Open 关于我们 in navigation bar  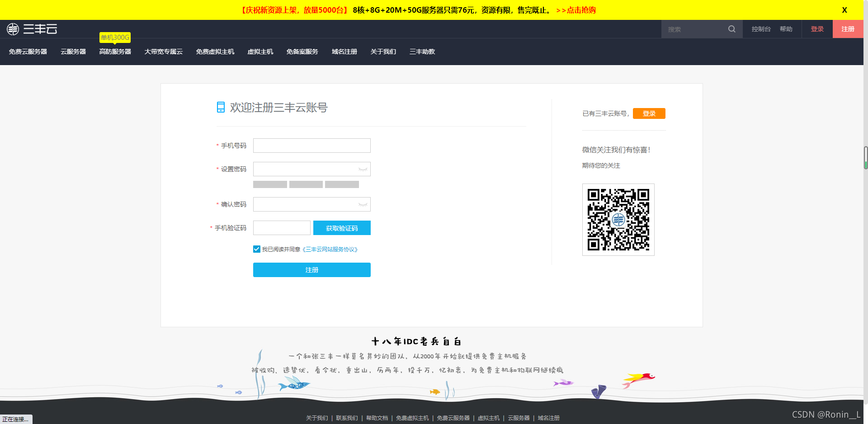(x=383, y=52)
